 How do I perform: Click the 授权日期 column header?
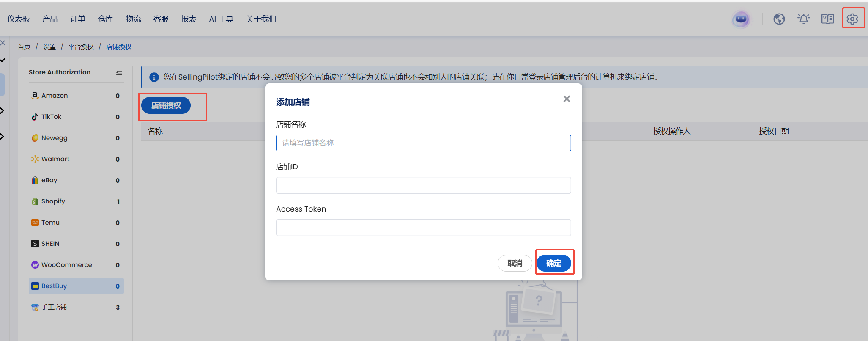point(774,131)
